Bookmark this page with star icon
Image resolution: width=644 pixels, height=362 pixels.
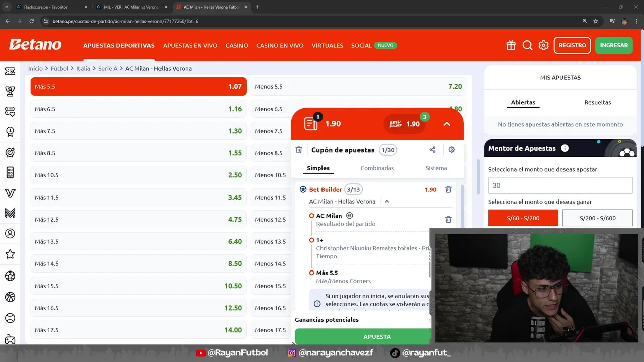point(596,21)
